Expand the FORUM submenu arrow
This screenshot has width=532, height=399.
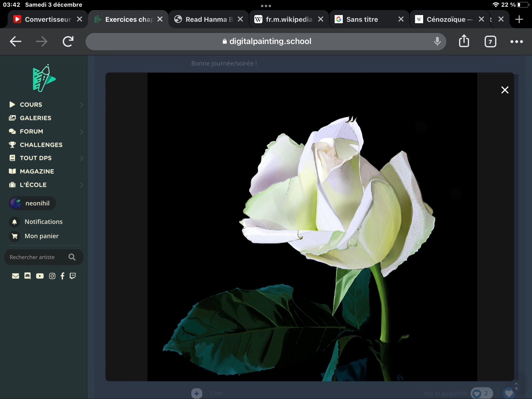[x=82, y=132]
